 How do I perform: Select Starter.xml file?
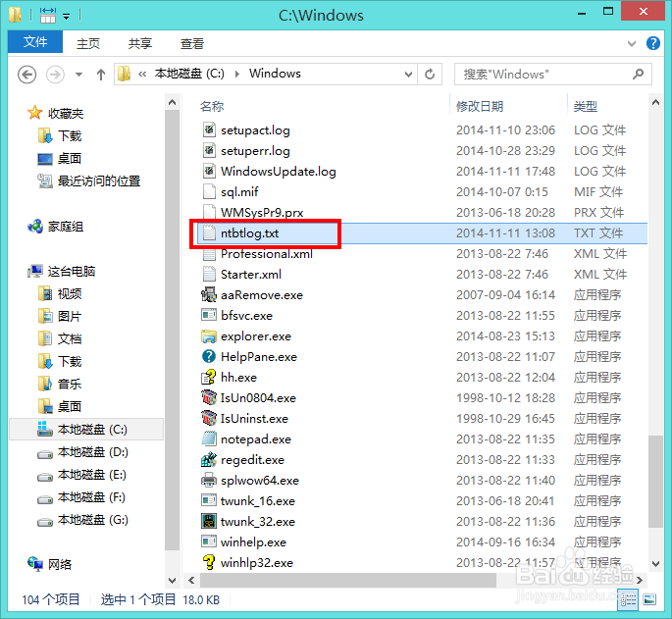[x=251, y=275]
